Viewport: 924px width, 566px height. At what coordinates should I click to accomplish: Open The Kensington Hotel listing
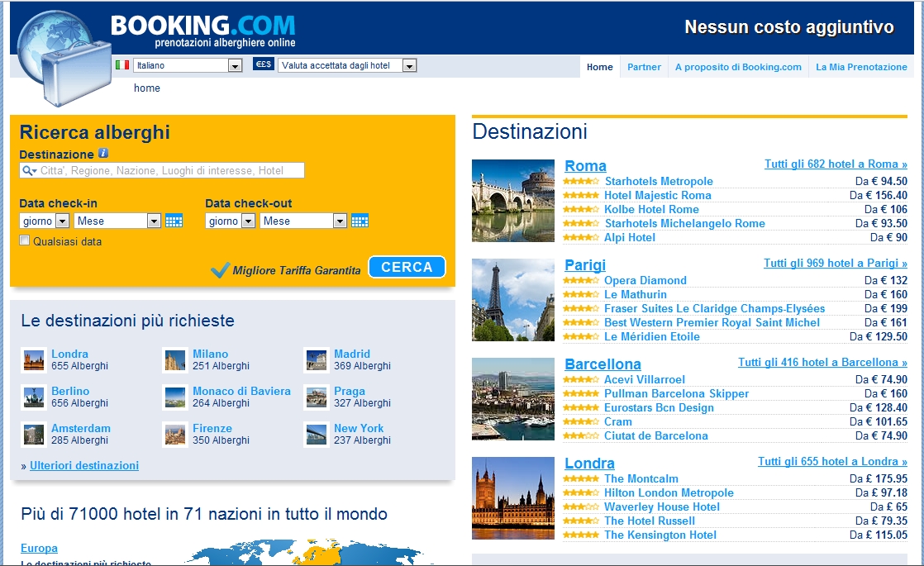660,535
